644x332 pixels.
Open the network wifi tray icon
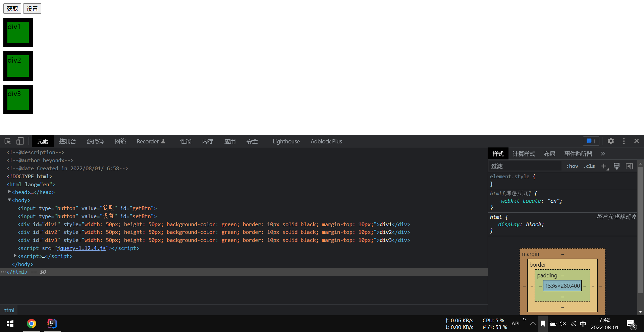pos(573,324)
